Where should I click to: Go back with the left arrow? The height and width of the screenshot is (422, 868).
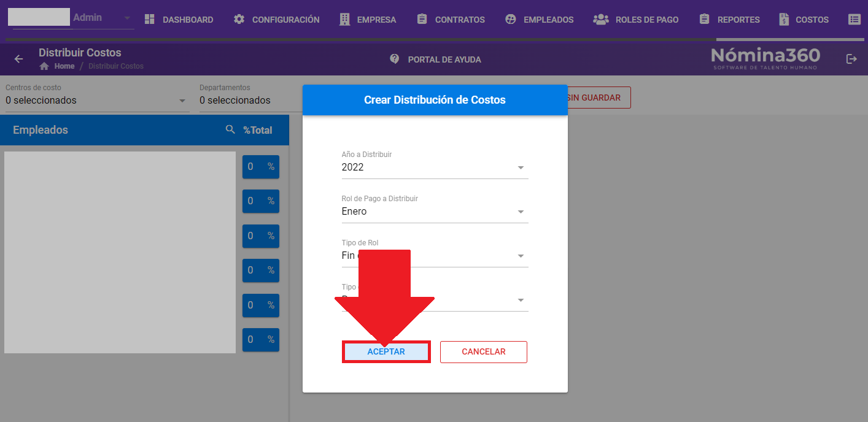(x=19, y=59)
